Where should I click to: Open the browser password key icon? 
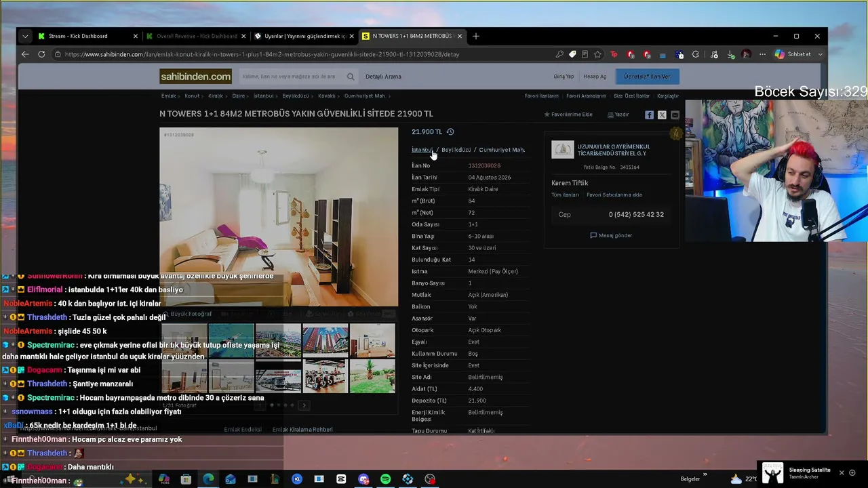click(559, 54)
